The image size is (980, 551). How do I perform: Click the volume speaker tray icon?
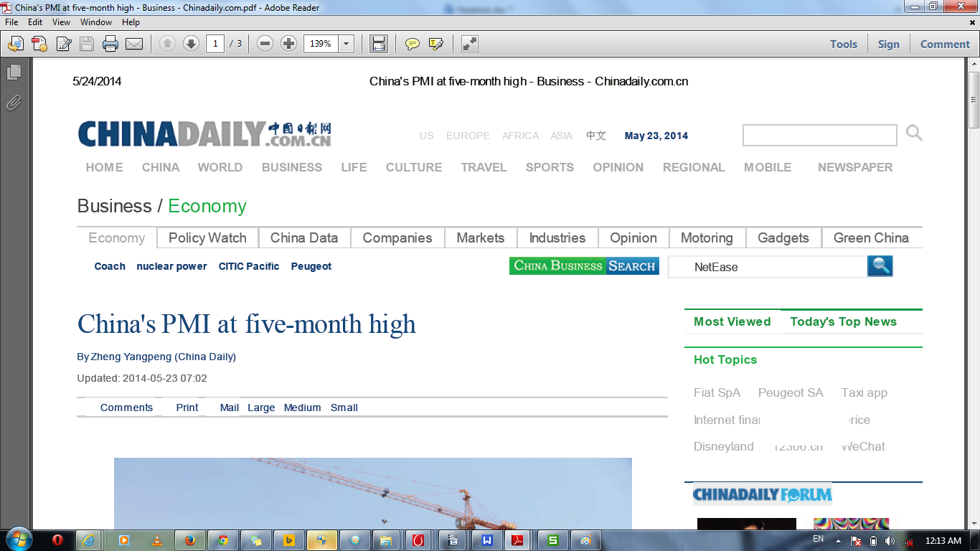pyautogui.click(x=890, y=541)
